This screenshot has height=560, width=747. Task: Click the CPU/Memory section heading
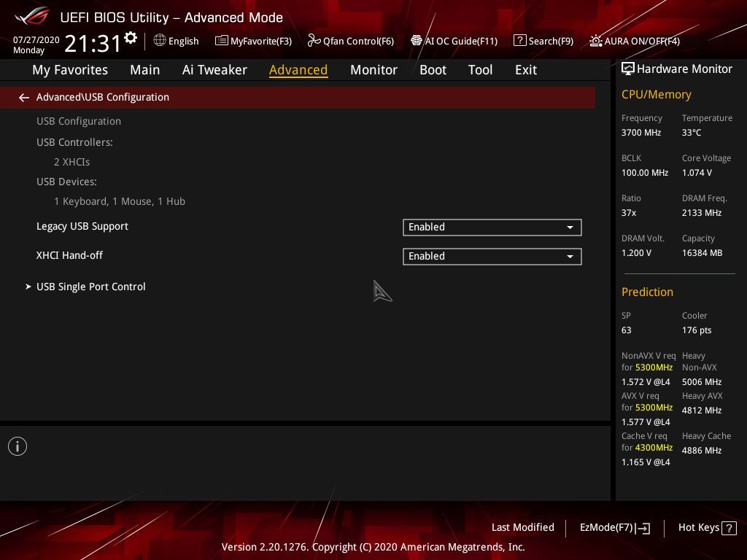click(x=656, y=95)
